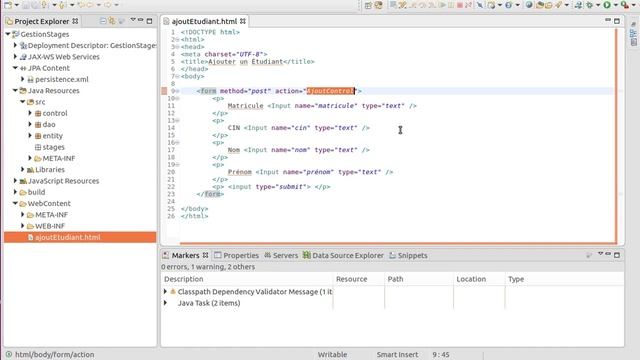Expand the control package
Image resolution: width=640 pixels, height=360 pixels.
pyautogui.click(x=30, y=113)
